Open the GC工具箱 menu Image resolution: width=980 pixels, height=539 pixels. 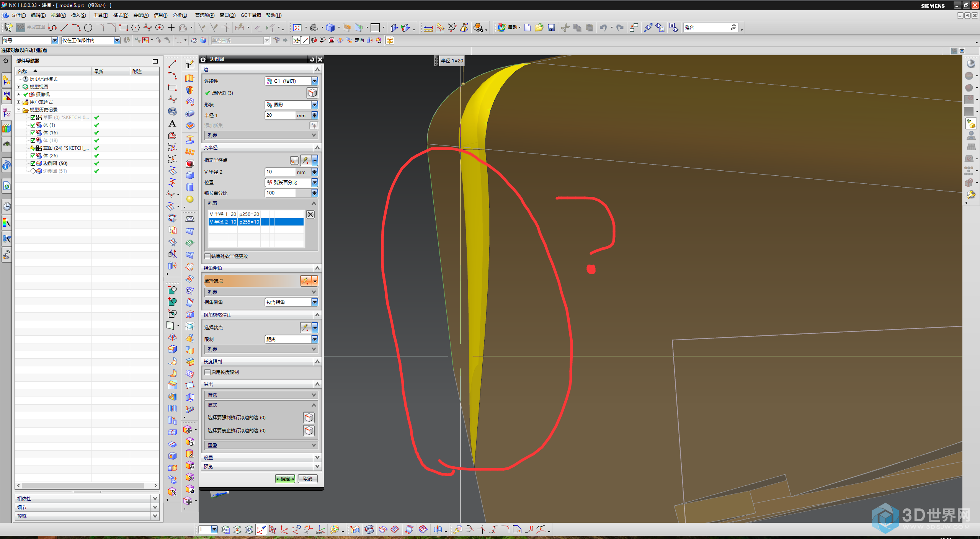tap(251, 15)
